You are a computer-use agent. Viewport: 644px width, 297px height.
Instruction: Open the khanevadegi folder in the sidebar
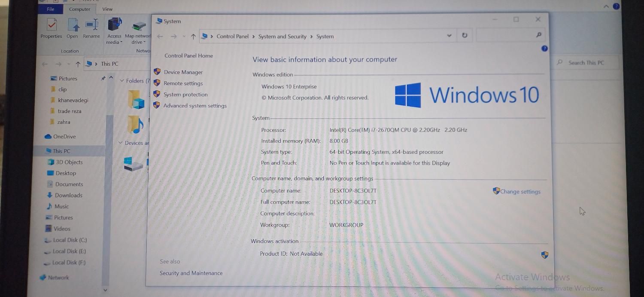[69, 100]
